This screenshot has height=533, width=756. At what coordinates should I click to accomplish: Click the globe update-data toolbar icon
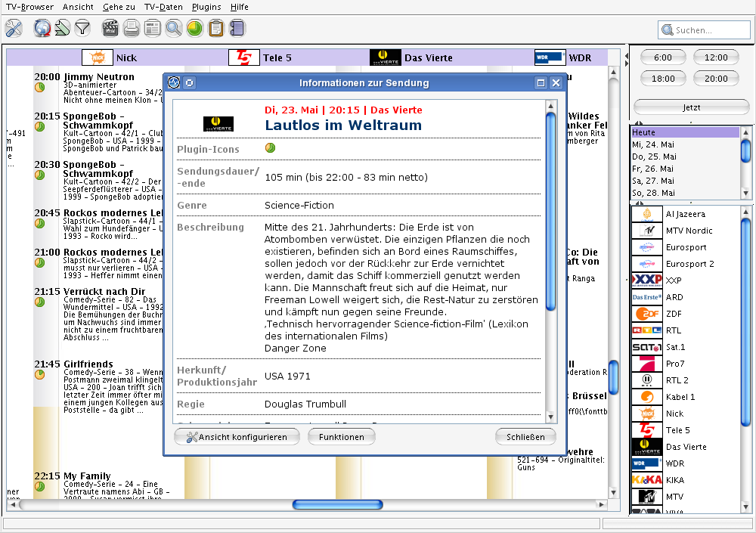pos(42,29)
